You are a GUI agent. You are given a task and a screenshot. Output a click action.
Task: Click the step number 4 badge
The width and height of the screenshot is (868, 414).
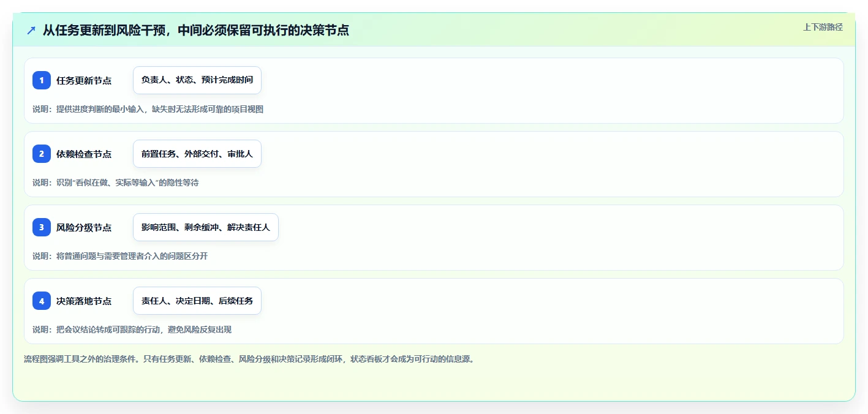click(x=42, y=301)
